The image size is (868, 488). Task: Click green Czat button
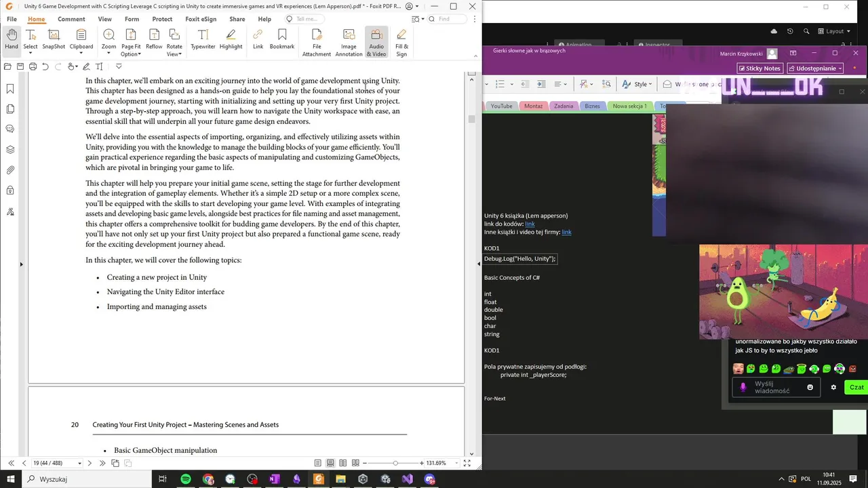coord(856,387)
